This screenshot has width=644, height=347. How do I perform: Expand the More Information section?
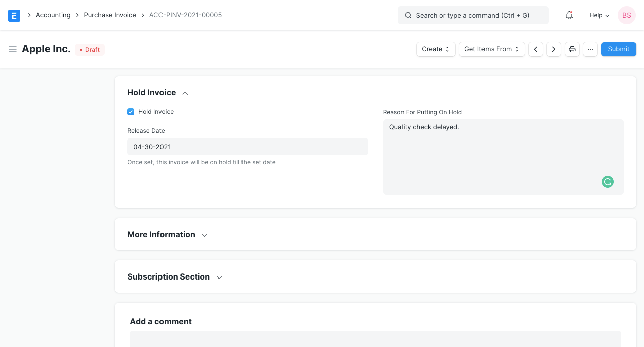pos(205,235)
